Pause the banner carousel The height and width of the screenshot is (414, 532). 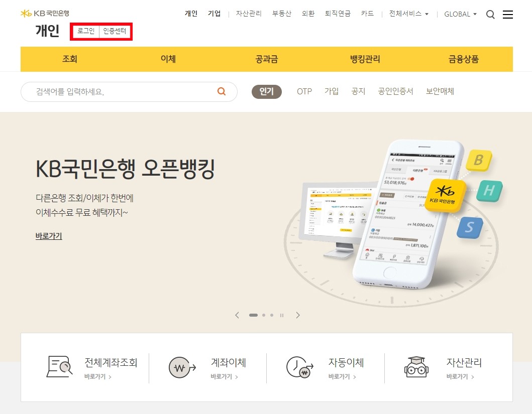pyautogui.click(x=282, y=315)
